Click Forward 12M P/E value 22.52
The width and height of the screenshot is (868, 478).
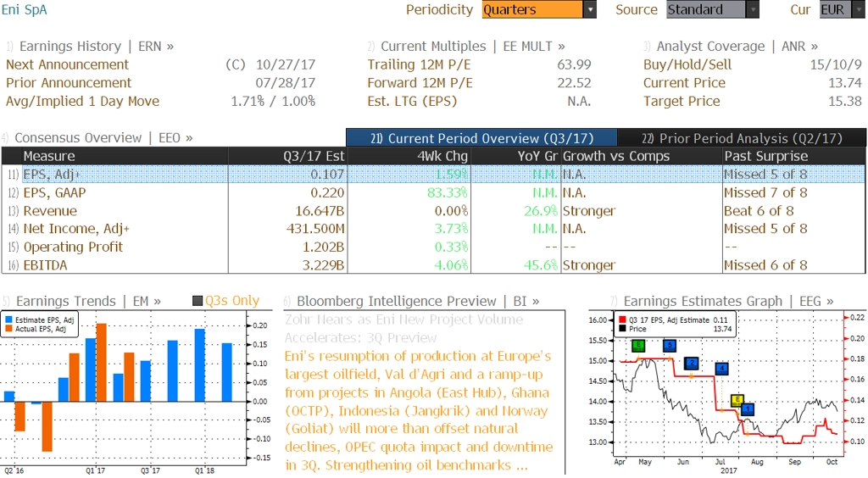(x=574, y=82)
